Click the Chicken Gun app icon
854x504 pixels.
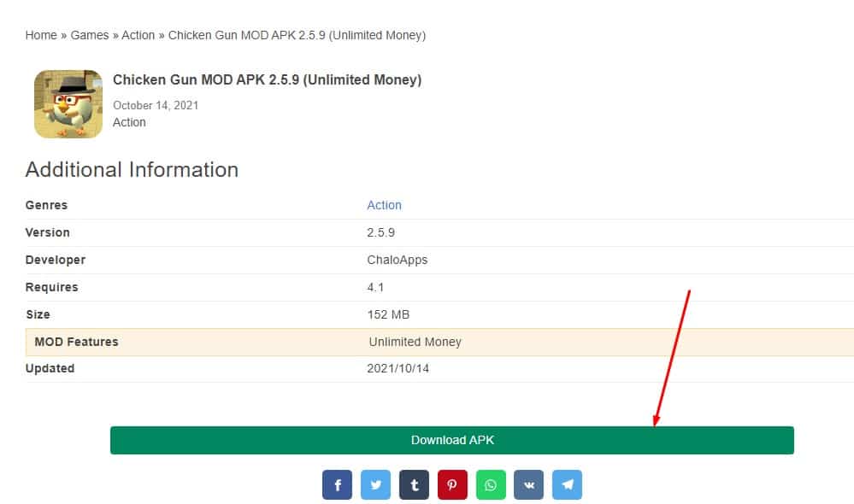click(68, 104)
